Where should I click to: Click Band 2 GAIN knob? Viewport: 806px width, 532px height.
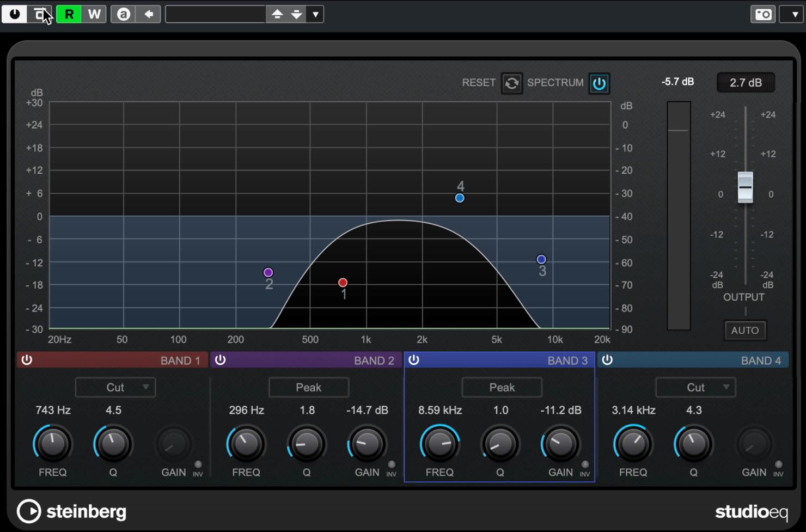point(367,443)
